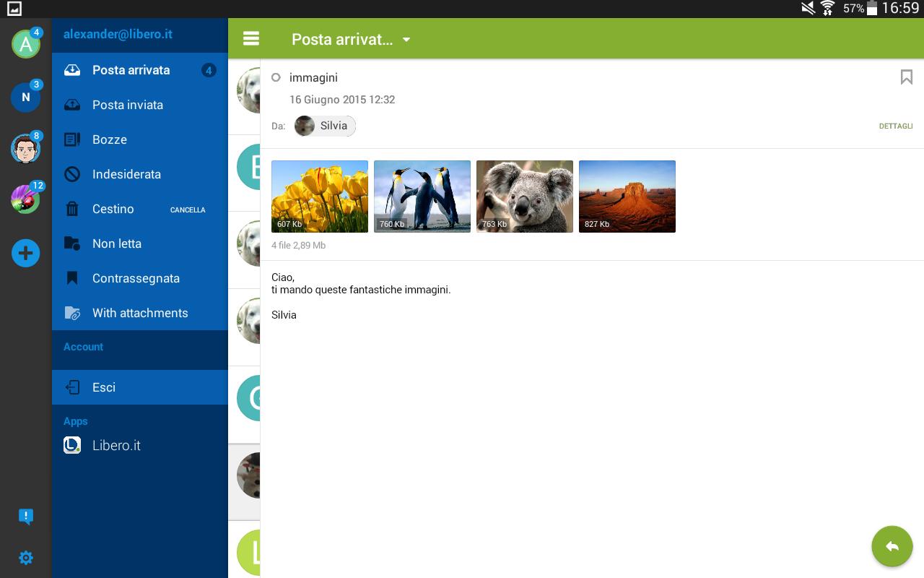Screen dimensions: 924x578
Task: Open Silvia's sender contact chip
Action: coord(324,126)
